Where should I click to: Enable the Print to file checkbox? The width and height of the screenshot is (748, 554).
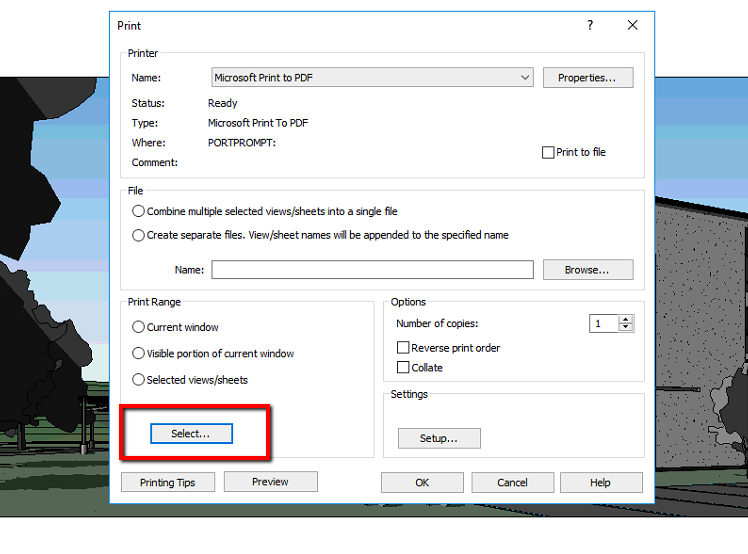pos(548,152)
